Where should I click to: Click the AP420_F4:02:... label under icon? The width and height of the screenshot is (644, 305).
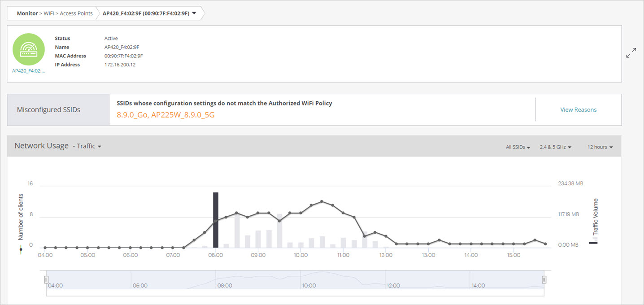point(28,71)
